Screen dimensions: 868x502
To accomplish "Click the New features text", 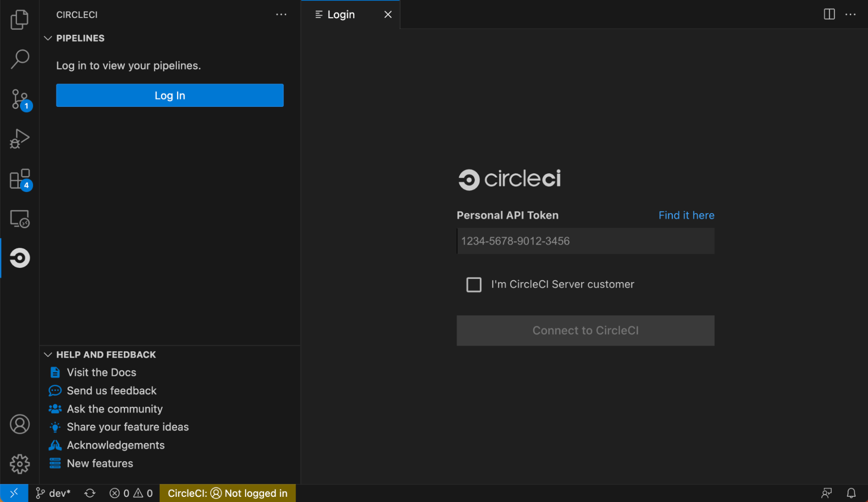I will (100, 463).
